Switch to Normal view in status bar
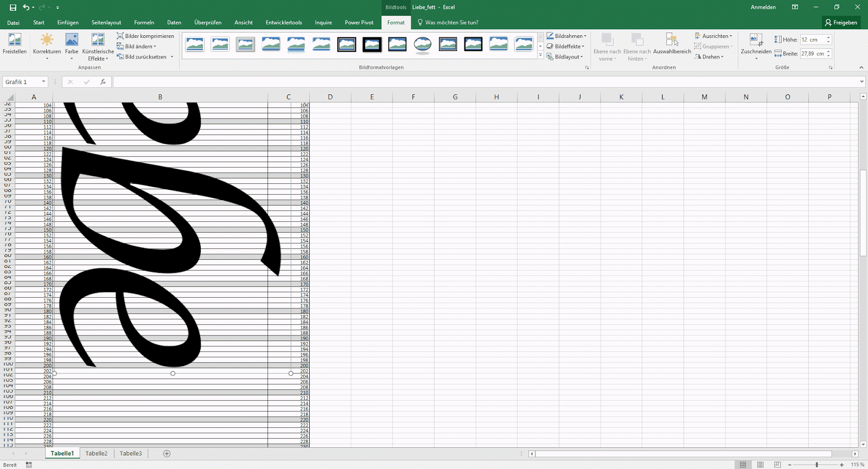This screenshot has height=469, width=868. pyautogui.click(x=743, y=465)
